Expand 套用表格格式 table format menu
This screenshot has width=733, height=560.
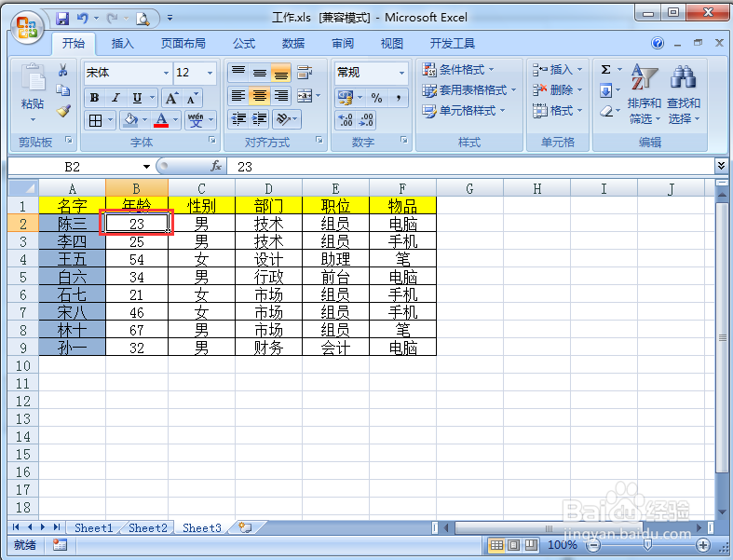point(468,89)
